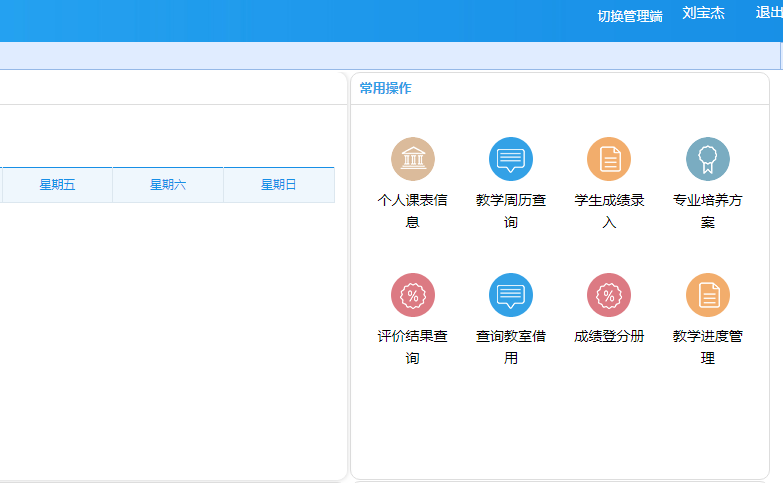Click the user name 刘宝杰
The height and width of the screenshot is (483, 783).
click(703, 13)
